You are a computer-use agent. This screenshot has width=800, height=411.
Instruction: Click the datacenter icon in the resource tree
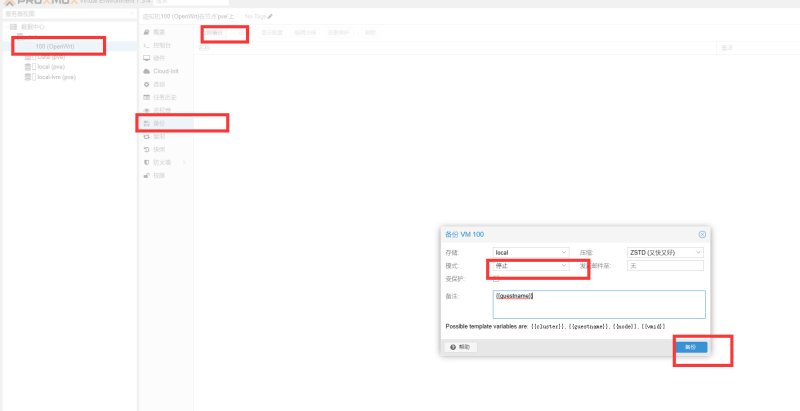pos(13,27)
